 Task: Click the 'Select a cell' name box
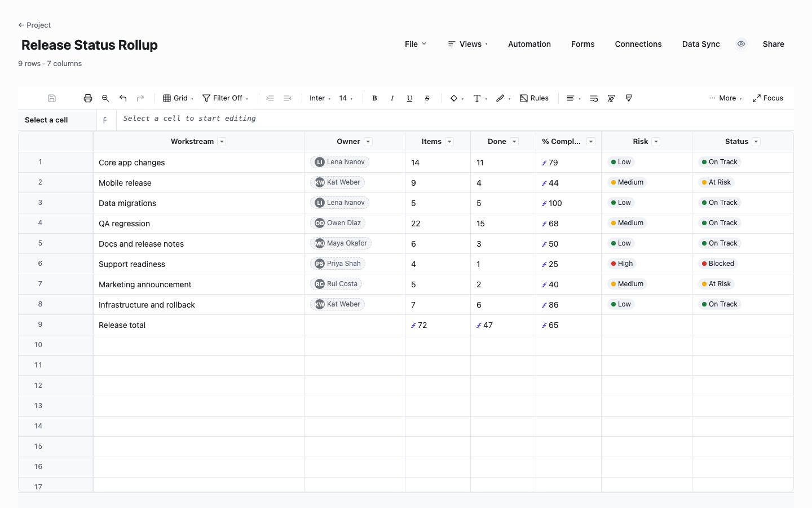click(58, 120)
